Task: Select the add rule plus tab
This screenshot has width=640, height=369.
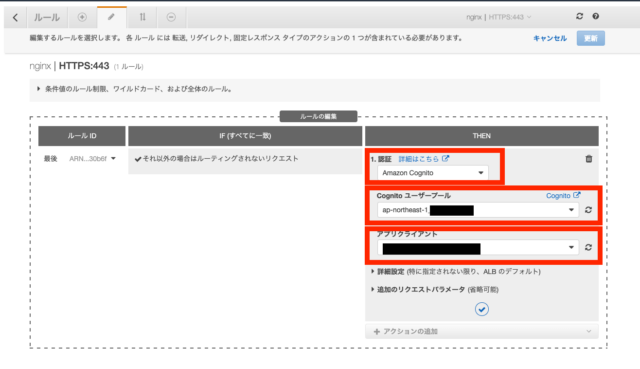Action: (82, 17)
